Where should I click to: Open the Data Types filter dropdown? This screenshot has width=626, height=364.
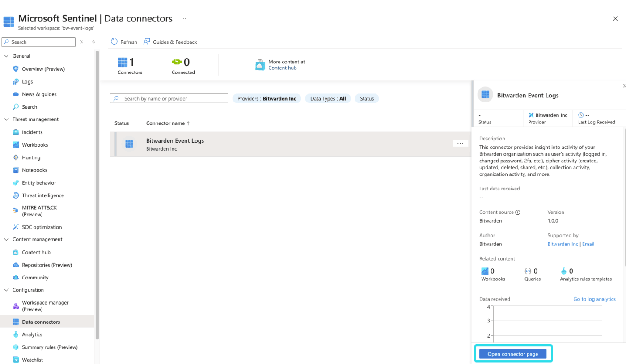click(x=328, y=98)
